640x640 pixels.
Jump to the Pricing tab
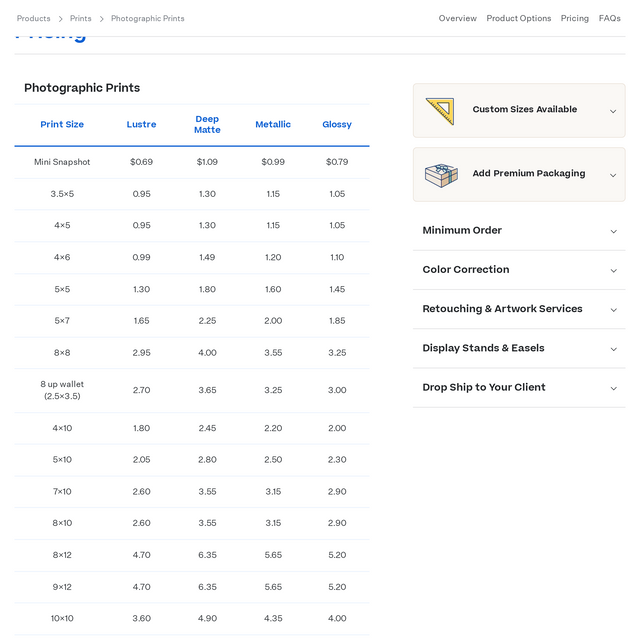click(574, 18)
